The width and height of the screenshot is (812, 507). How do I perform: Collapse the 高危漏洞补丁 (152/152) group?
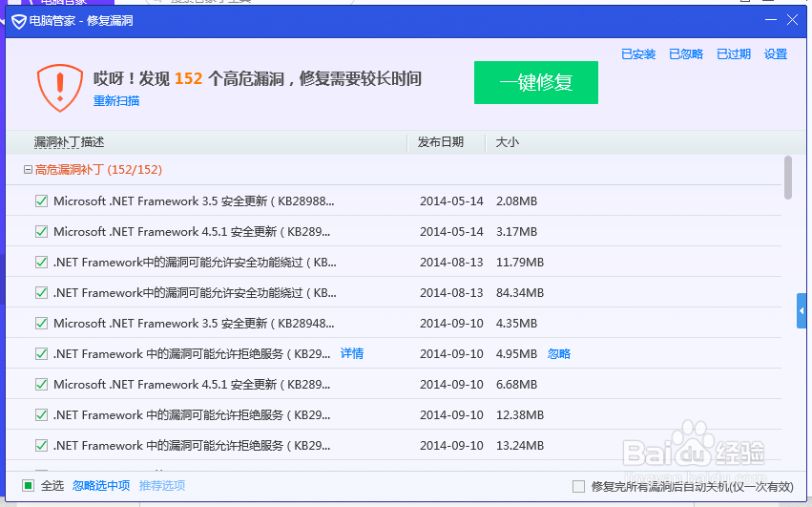pos(28,170)
